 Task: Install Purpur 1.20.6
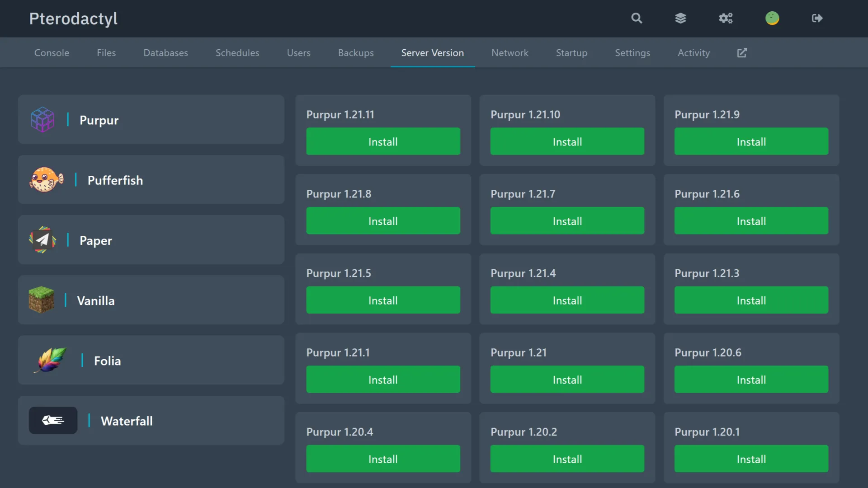[x=751, y=380]
